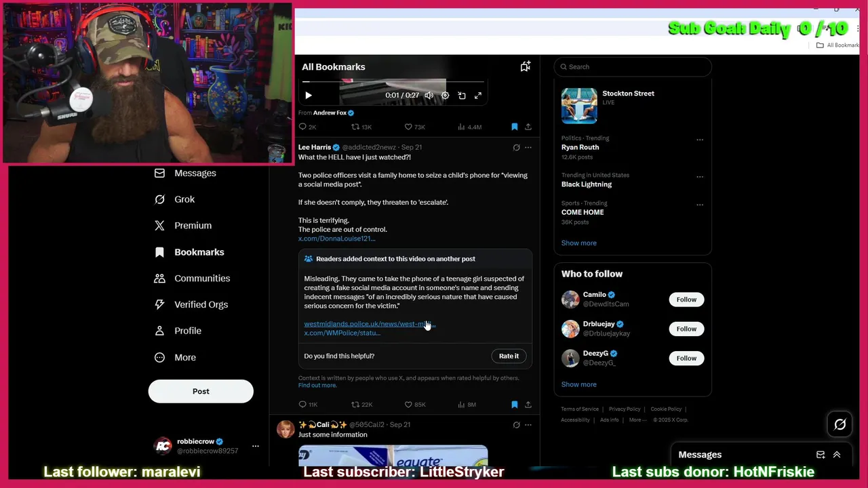The image size is (868, 488).
Task: Reply to the Andrew Fox post, 2K
Action: [307, 127]
